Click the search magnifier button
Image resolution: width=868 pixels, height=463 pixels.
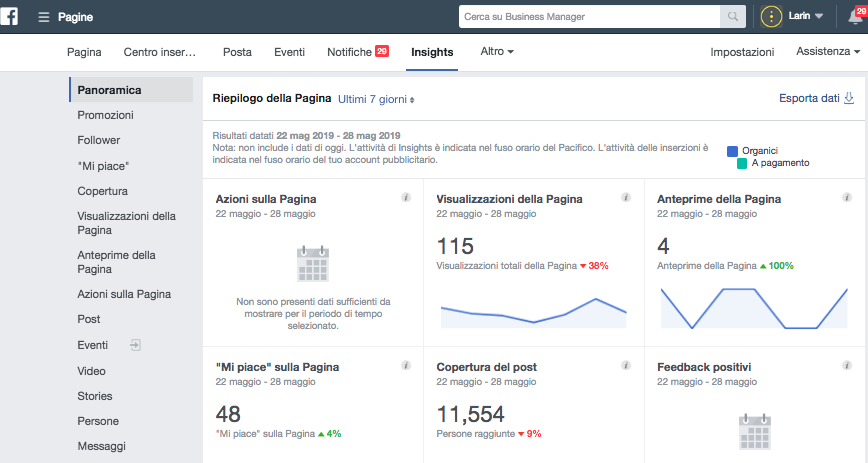click(x=732, y=17)
